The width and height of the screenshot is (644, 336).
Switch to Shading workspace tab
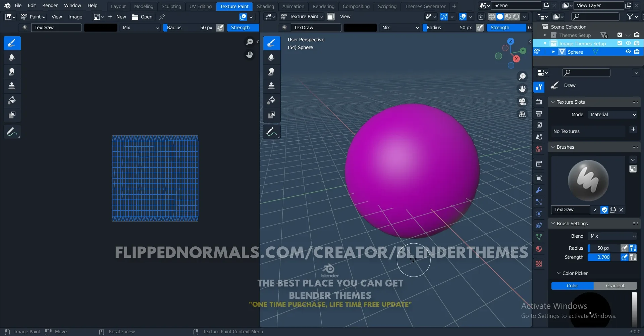[x=265, y=6]
